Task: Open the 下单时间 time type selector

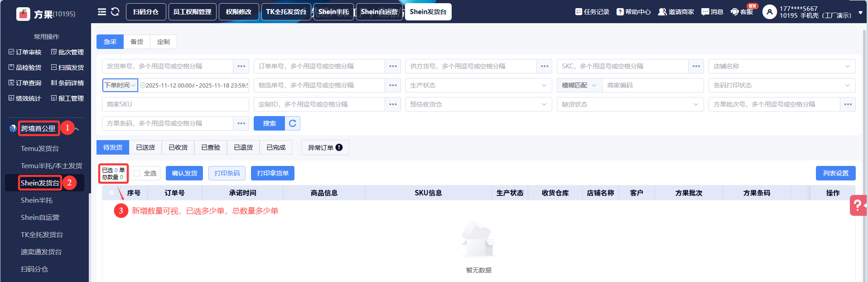Action: pos(120,85)
